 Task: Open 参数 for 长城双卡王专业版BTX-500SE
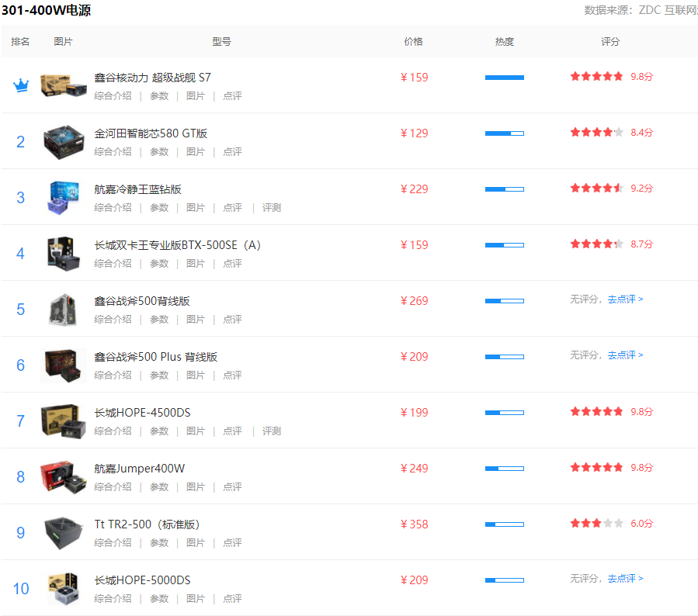(159, 264)
